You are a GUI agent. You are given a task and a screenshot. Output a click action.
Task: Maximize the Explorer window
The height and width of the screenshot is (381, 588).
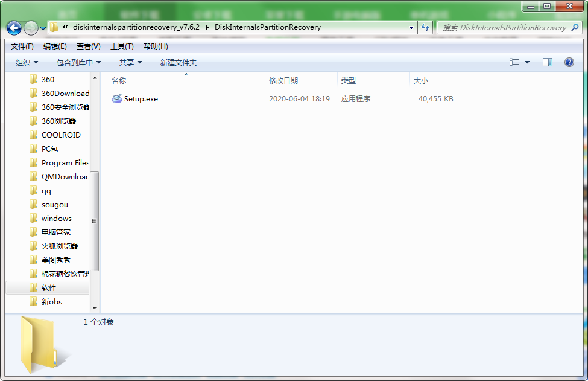(x=547, y=7)
